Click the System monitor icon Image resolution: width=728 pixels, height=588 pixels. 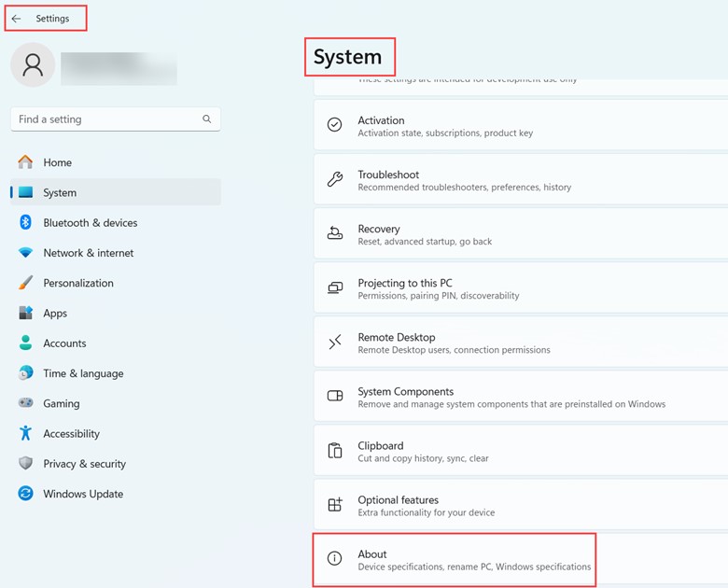point(25,192)
